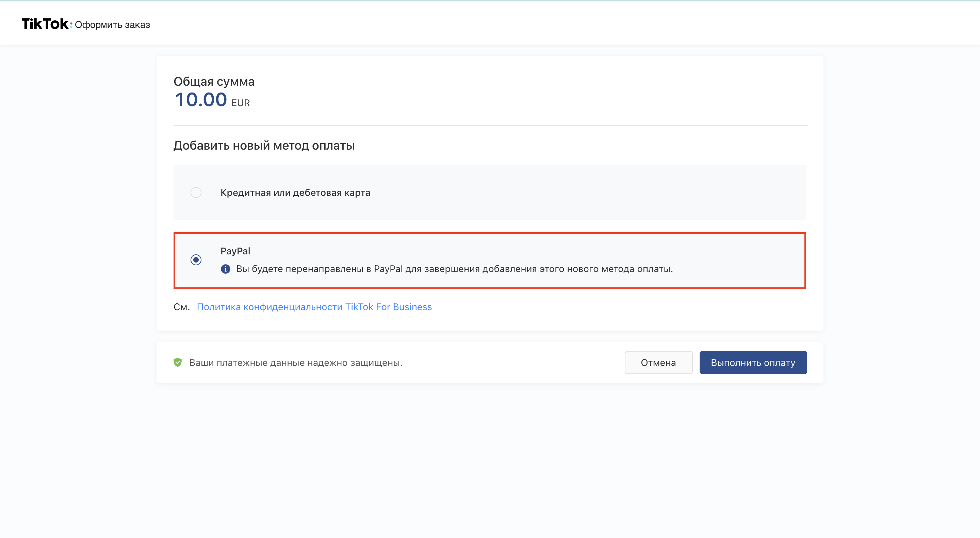Click the PayPal option title text

[235, 251]
